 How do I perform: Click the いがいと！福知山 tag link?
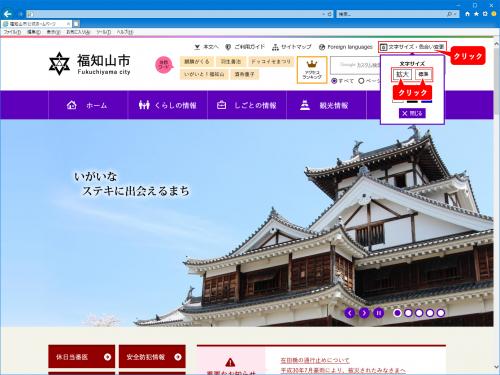coord(204,74)
